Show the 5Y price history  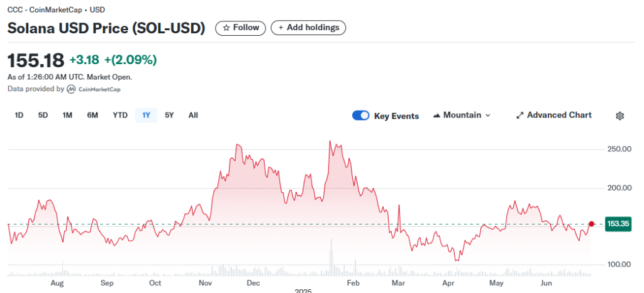(x=169, y=115)
